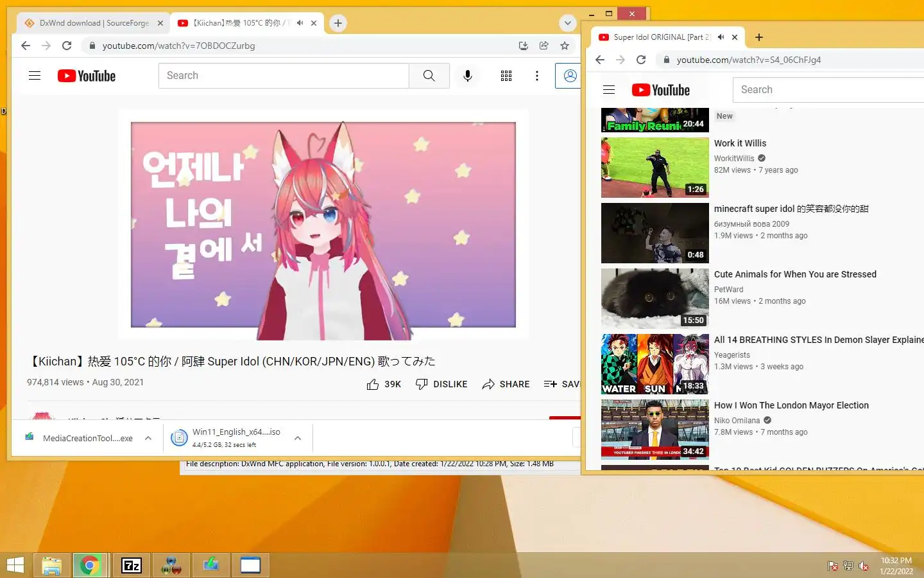Go to the YouTube home logo in left window
Viewport: 924px width, 578px height.
click(87, 76)
